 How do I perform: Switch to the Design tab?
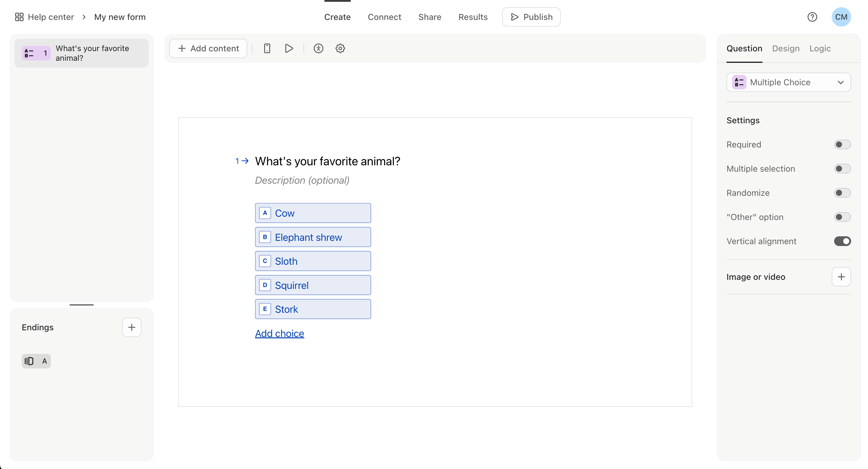click(x=786, y=49)
